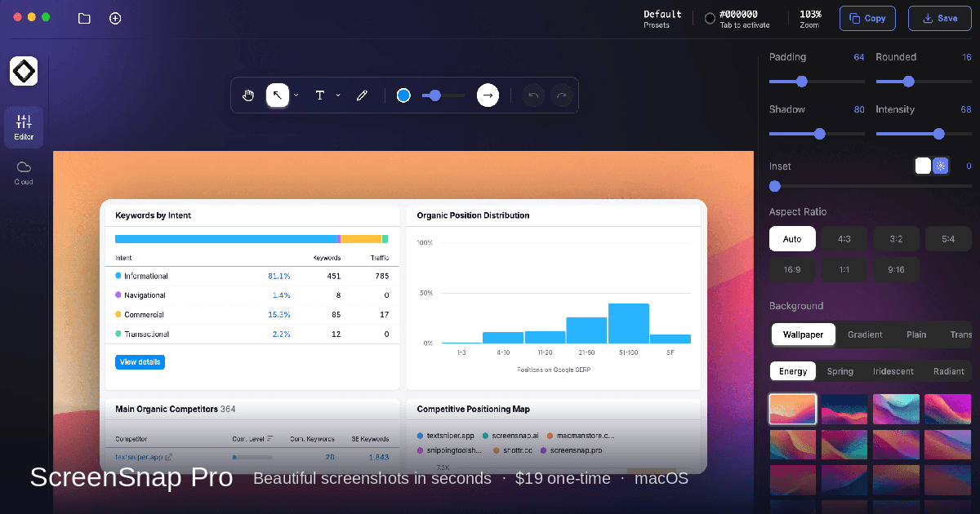980x514 pixels.
Task: Toggle the Inset auto color button
Action: [941, 166]
